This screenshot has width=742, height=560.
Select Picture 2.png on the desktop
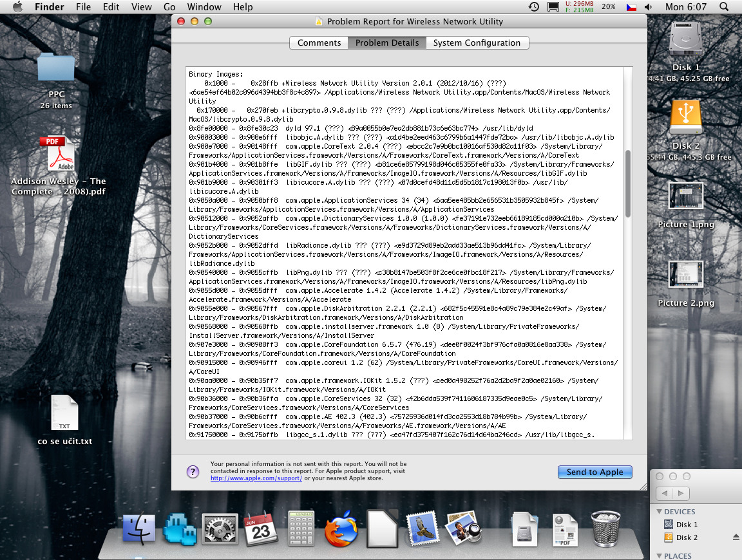point(686,274)
